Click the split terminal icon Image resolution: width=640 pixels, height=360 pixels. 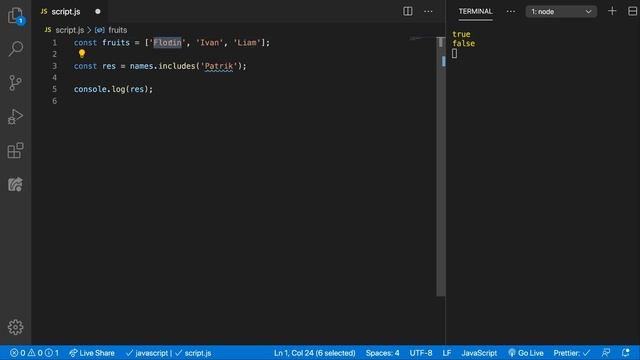(x=632, y=11)
